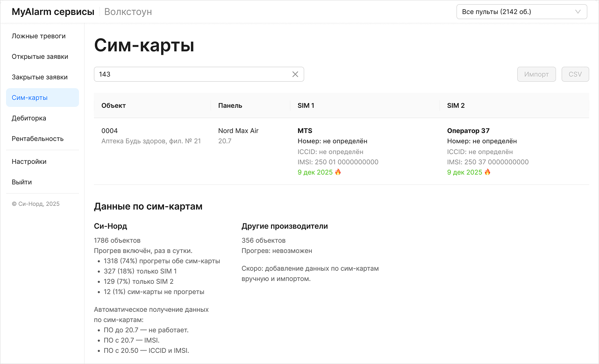
Task: Navigate to "Рентабельность"
Action: click(x=38, y=139)
